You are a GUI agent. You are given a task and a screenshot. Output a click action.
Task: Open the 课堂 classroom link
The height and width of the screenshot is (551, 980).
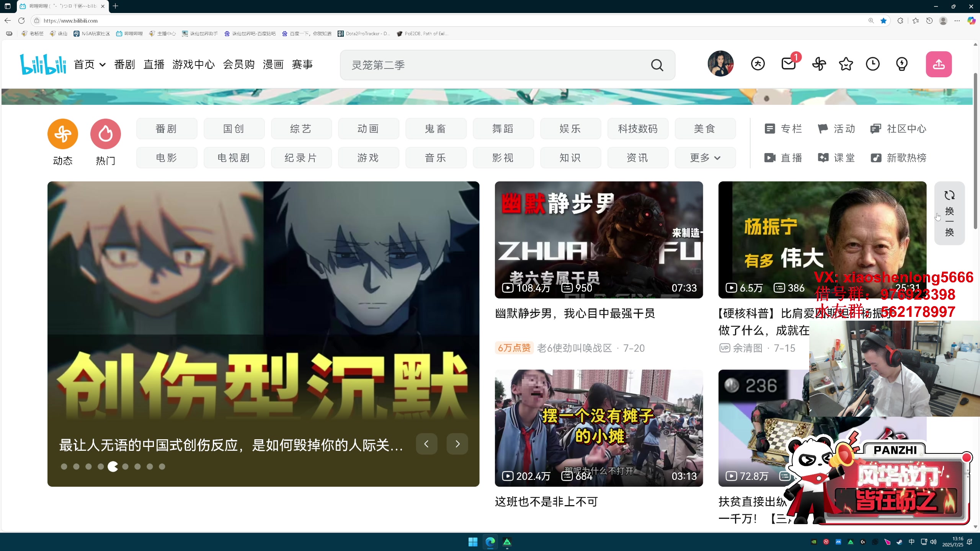[836, 158]
